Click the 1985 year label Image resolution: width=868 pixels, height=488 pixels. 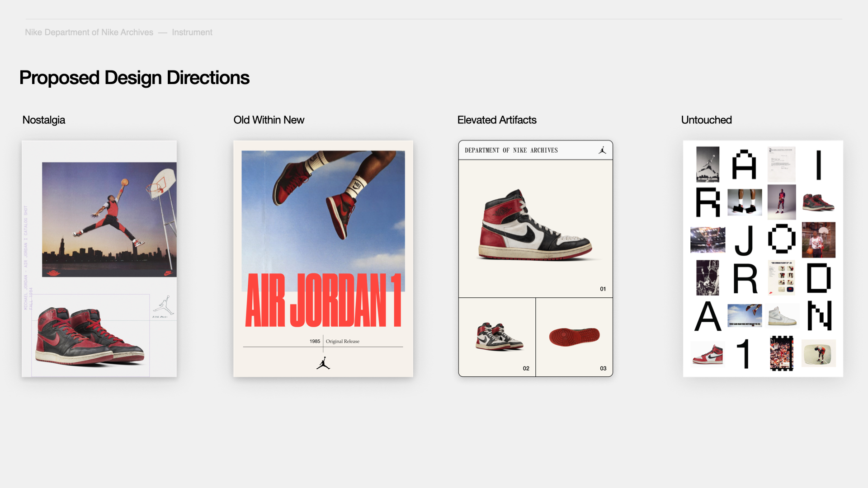(315, 341)
